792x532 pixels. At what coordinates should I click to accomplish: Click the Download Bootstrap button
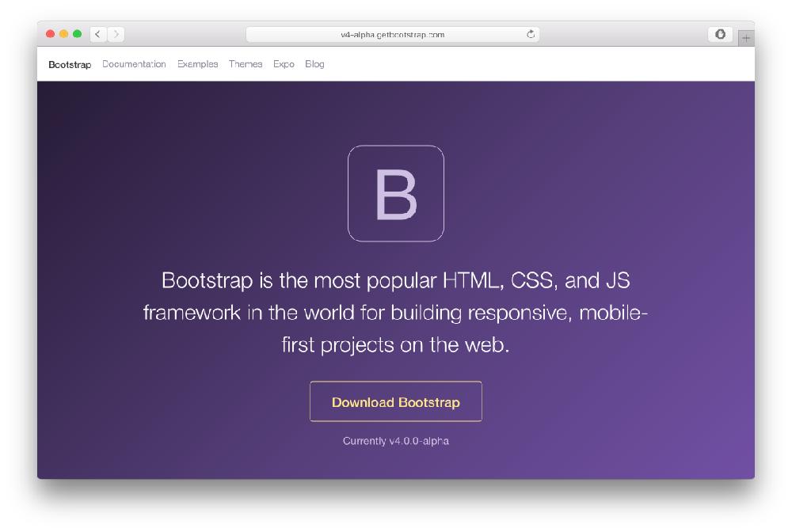click(x=396, y=401)
